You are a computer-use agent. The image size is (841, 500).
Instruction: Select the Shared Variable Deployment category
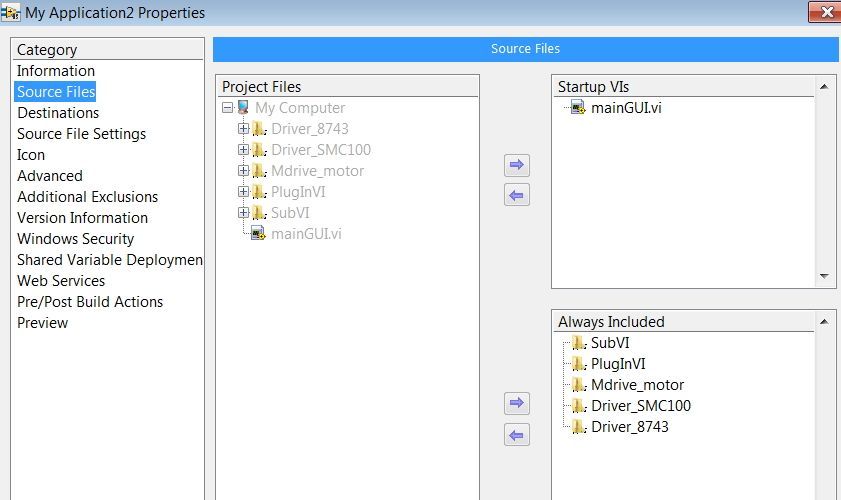tap(110, 260)
